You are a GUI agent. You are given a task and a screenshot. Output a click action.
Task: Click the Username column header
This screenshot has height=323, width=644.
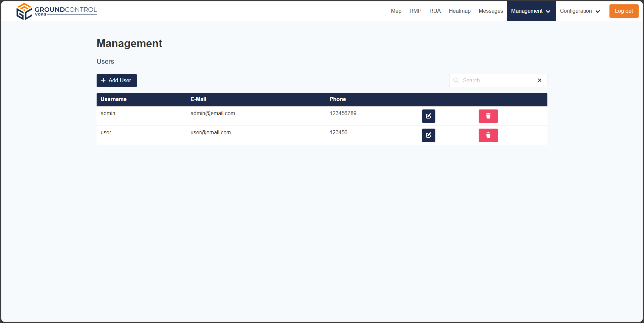tap(113, 99)
